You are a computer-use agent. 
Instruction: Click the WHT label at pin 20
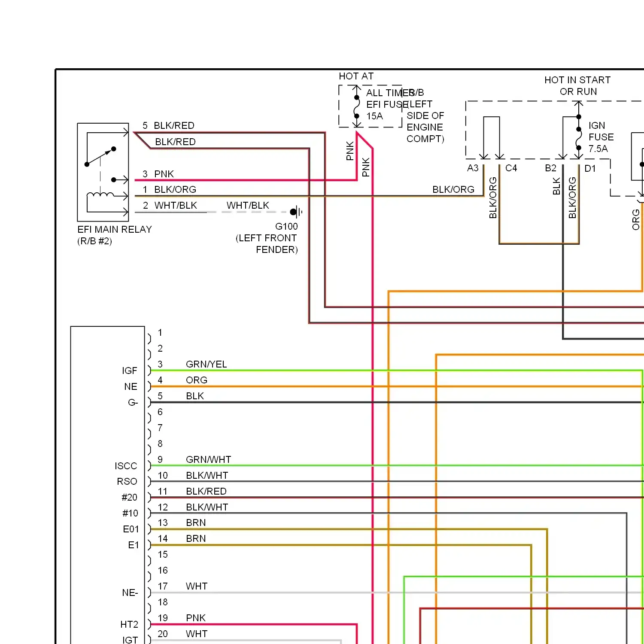coord(197,634)
